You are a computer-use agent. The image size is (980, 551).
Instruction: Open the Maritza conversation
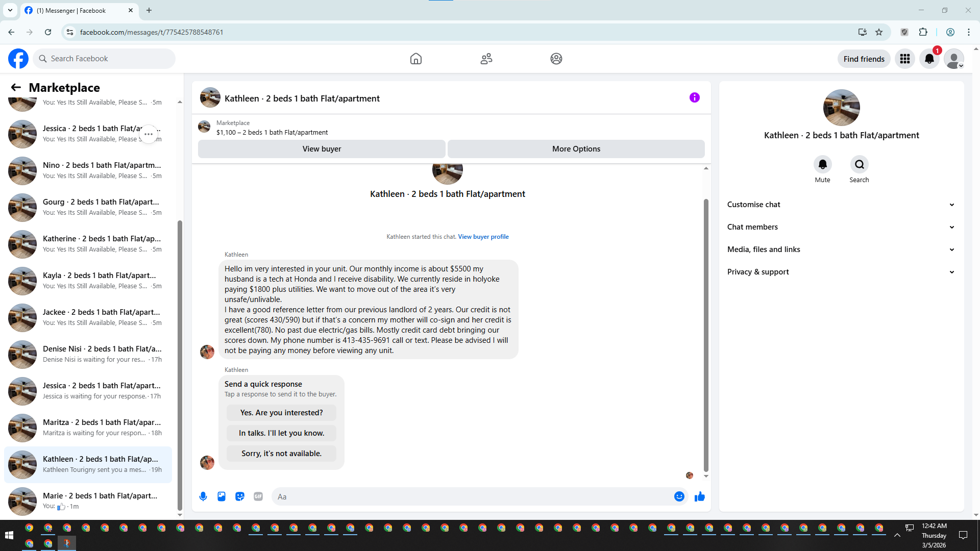point(88,428)
